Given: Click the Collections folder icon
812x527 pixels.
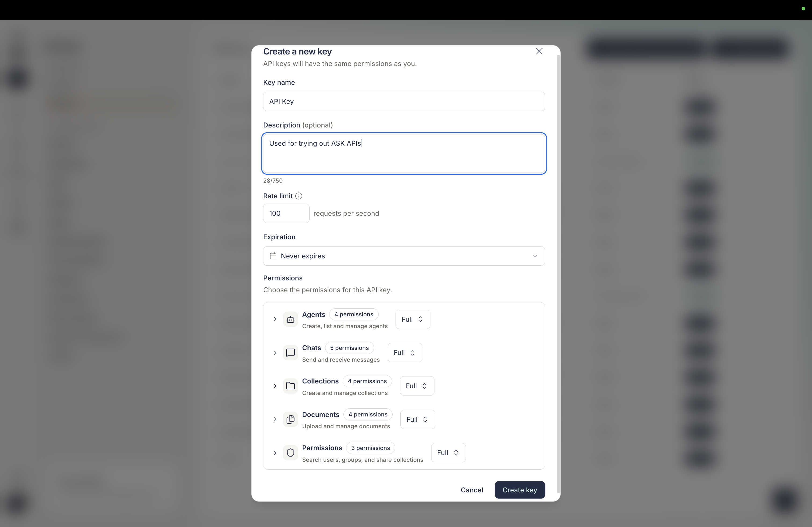Looking at the screenshot, I should pos(290,386).
